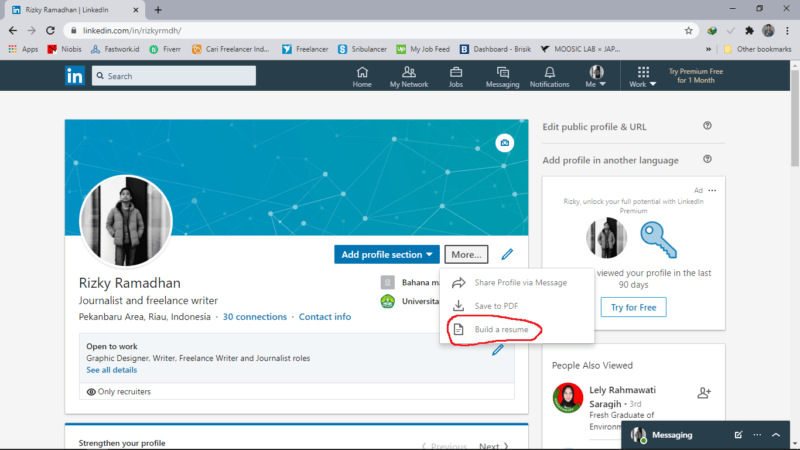Open help icon beside Add profile language
Screen dimensions: 800x450
point(707,159)
